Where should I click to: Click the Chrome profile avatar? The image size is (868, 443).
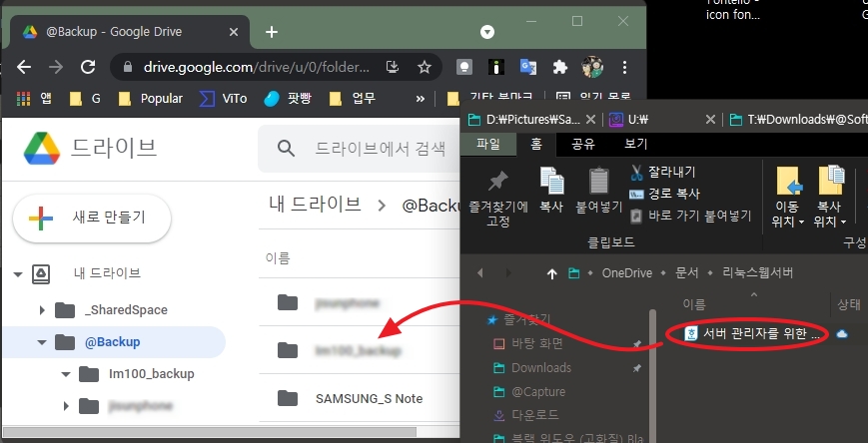tap(592, 67)
